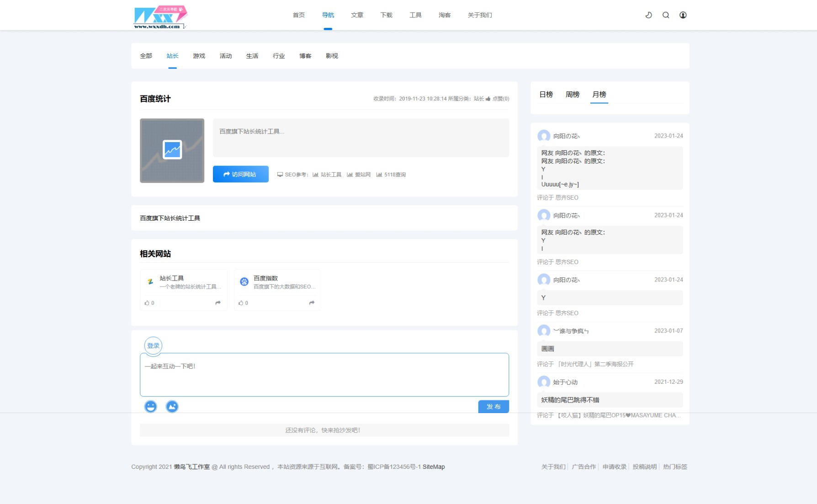Toggle dark mode with the moon icon
Image resolution: width=817 pixels, height=504 pixels.
[648, 15]
